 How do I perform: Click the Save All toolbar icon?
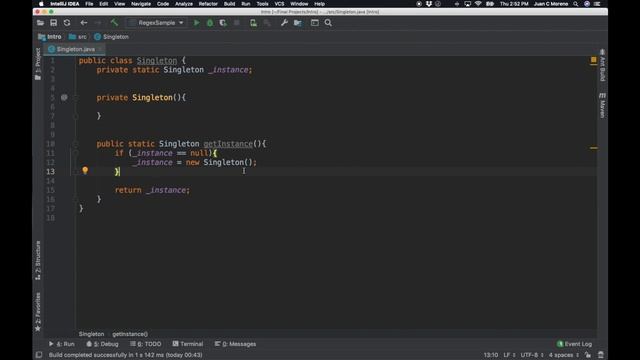pyautogui.click(x=53, y=23)
